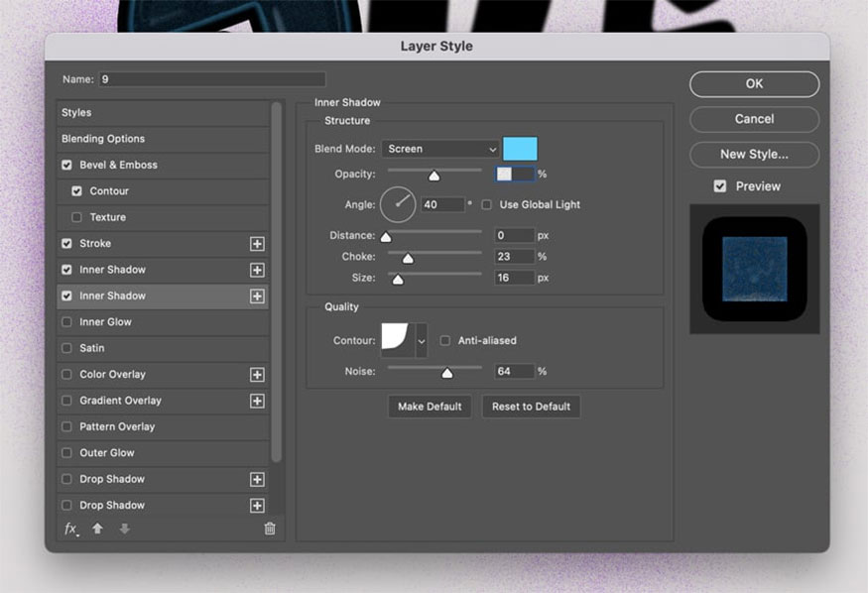
Task: Click plus icon beside Color Overlay
Action: [x=257, y=375]
